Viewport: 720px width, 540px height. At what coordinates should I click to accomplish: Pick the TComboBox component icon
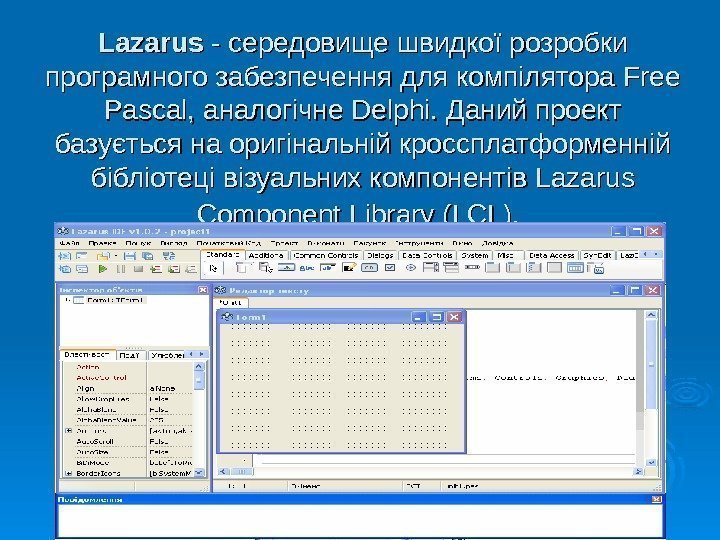(451, 267)
